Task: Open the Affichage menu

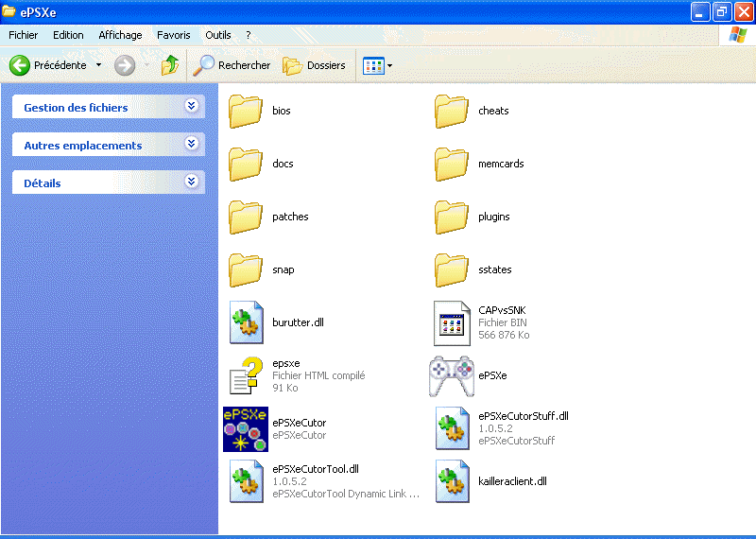Action: [x=120, y=35]
